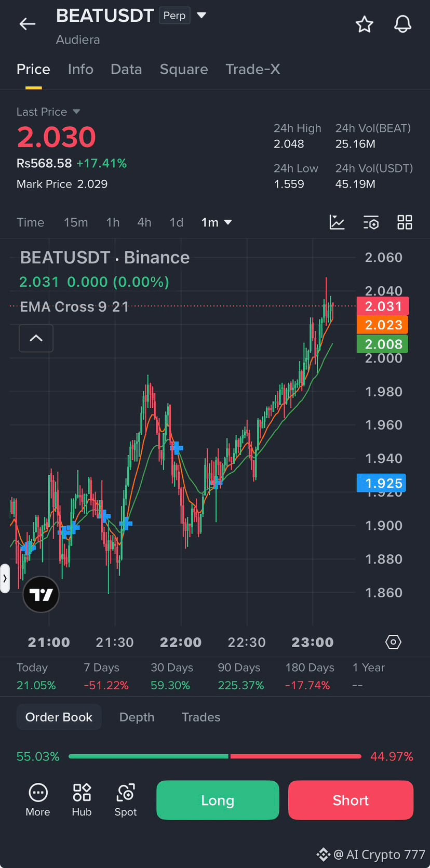This screenshot has width=430, height=868.
Task: Click the Audiera project name
Action: (78, 39)
